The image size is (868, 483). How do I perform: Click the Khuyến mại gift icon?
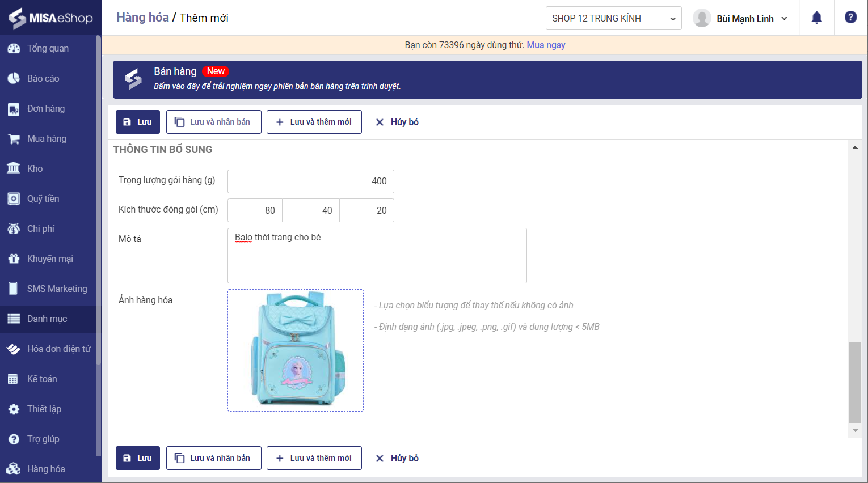(x=14, y=259)
